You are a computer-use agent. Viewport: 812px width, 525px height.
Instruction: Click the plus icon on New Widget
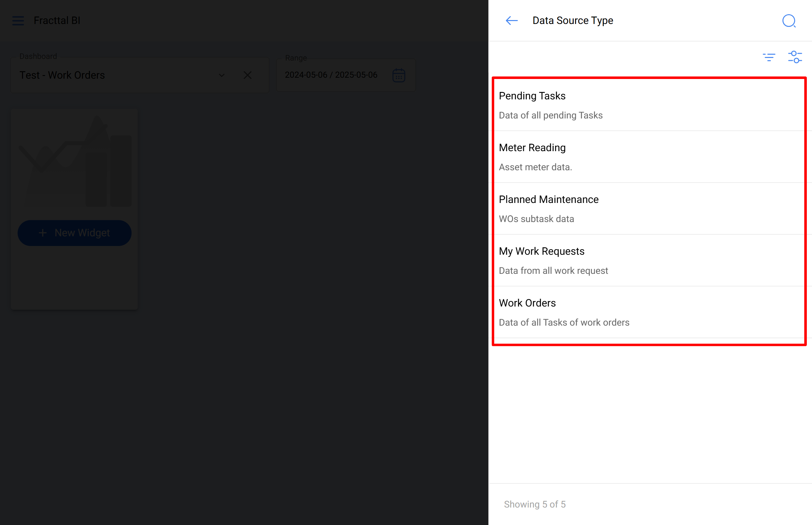tap(43, 233)
